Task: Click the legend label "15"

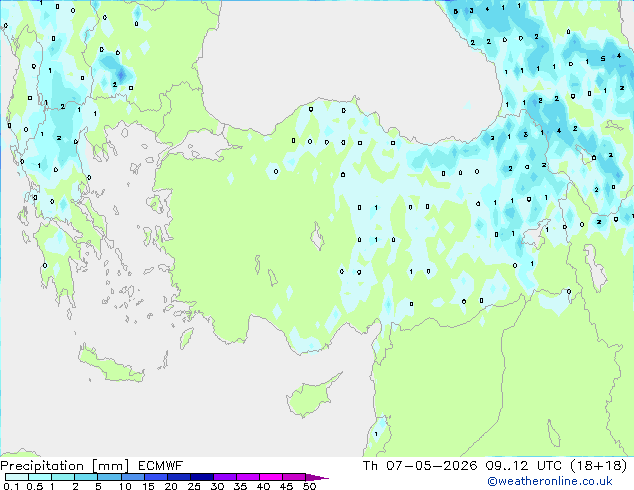Action: 148,486
